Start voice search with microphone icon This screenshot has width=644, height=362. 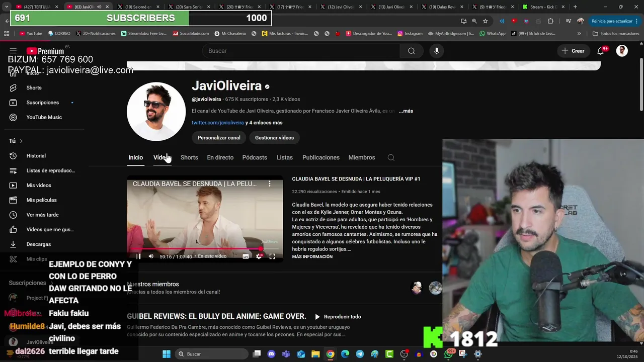(437, 51)
